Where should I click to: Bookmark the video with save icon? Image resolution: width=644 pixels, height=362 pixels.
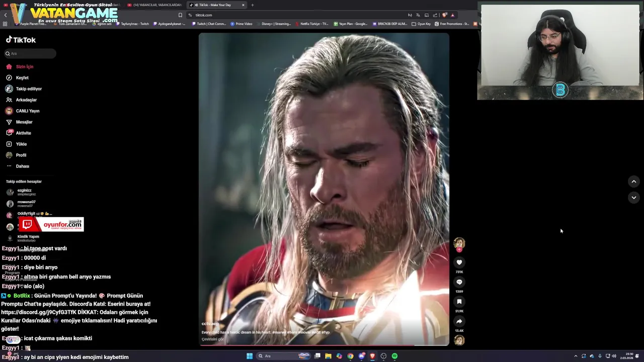(459, 302)
